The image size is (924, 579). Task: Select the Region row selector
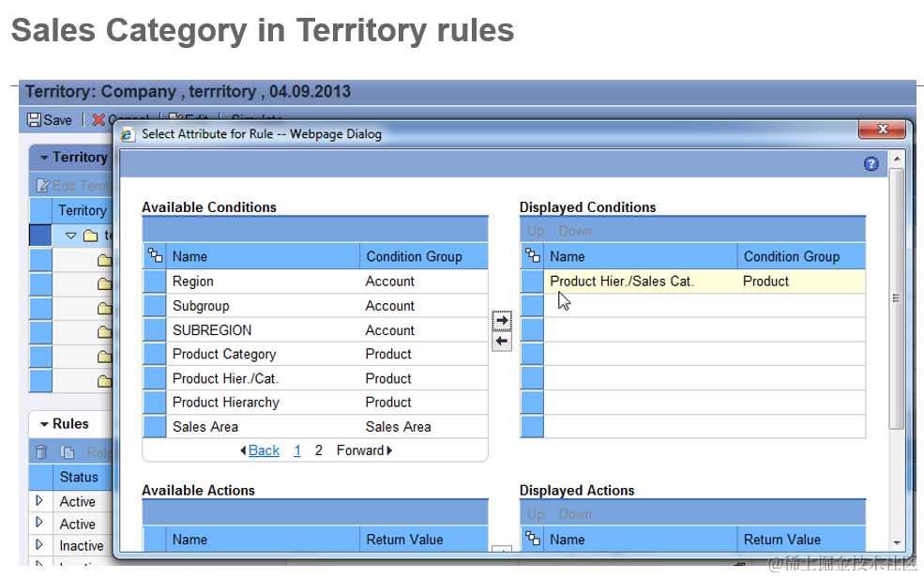(x=155, y=282)
